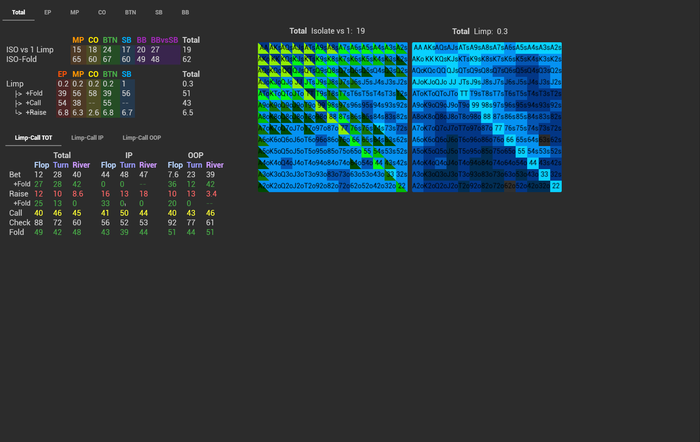Select 66 cell in the Limp hand matrix
The width and height of the screenshot is (700, 442).
pyautogui.click(x=510, y=140)
